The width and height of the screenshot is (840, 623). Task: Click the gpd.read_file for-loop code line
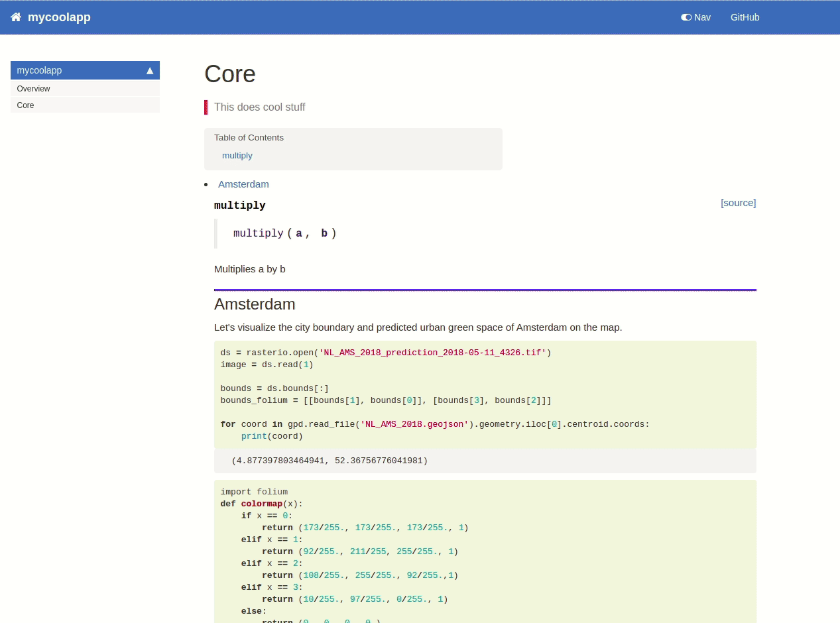click(435, 424)
